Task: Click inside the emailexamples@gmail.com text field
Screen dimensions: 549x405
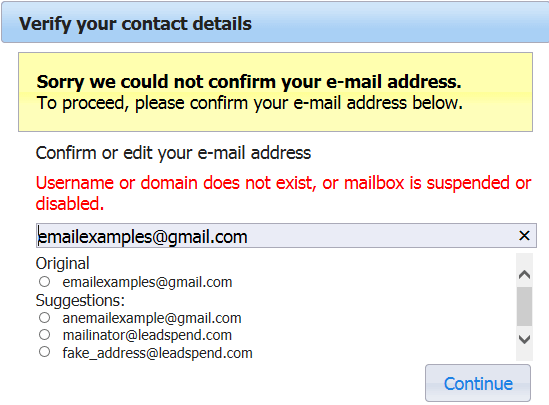Action: (286, 236)
